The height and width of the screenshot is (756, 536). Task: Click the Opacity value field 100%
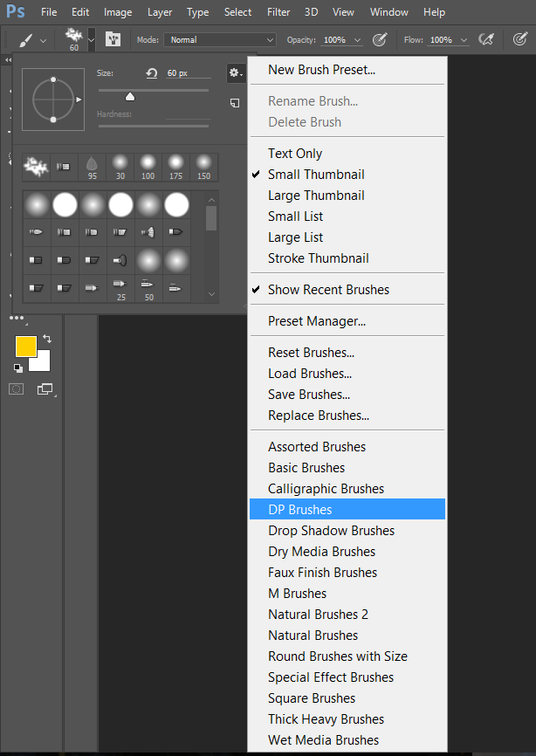click(334, 40)
